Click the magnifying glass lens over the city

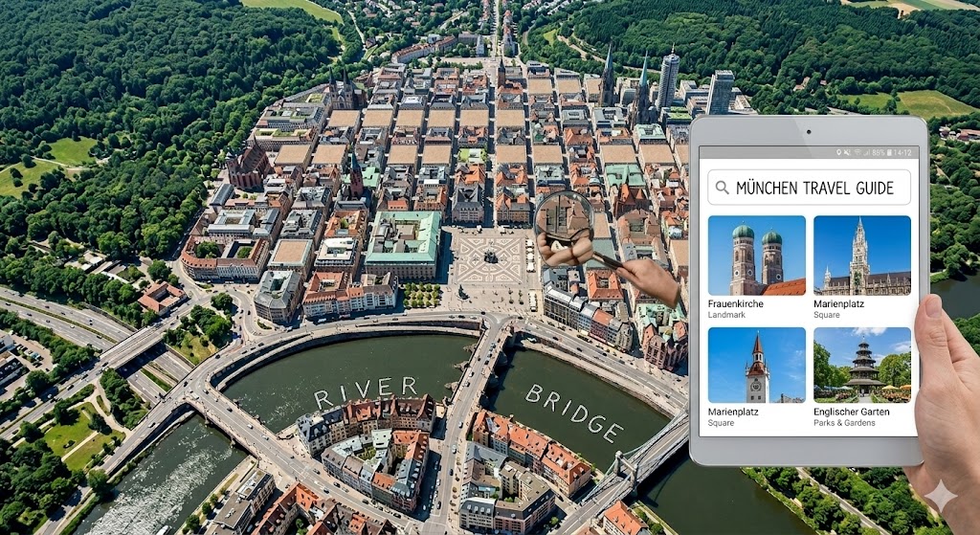tap(562, 217)
